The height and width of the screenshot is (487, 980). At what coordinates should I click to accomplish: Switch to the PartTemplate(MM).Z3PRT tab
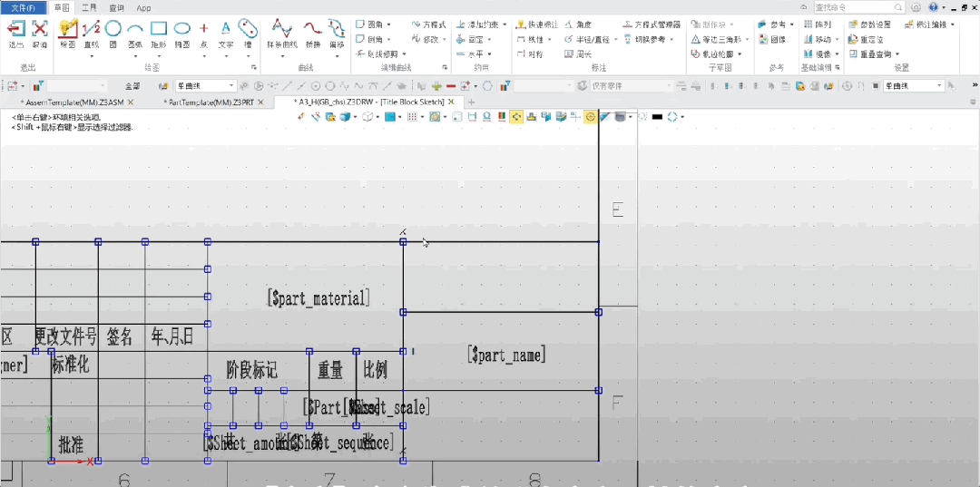click(x=208, y=102)
